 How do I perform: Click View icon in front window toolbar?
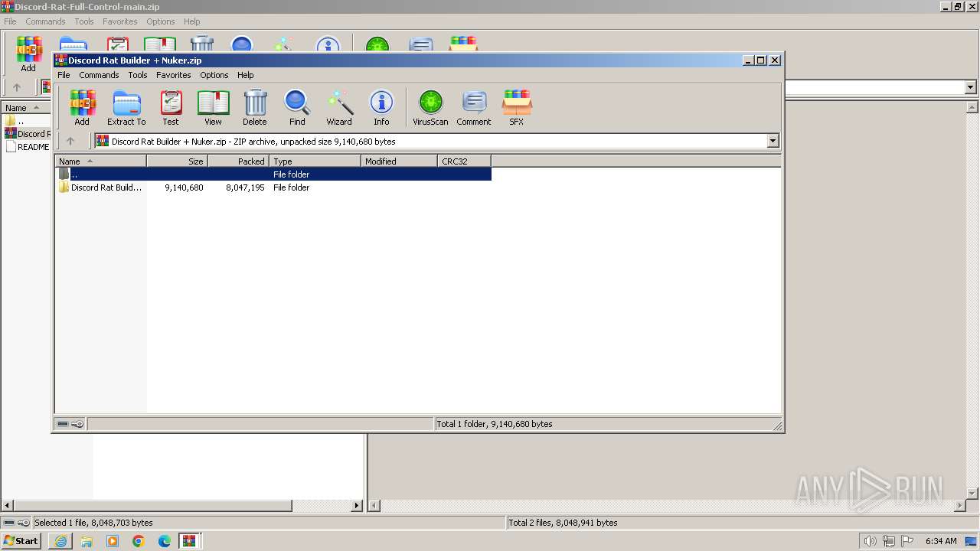click(213, 107)
